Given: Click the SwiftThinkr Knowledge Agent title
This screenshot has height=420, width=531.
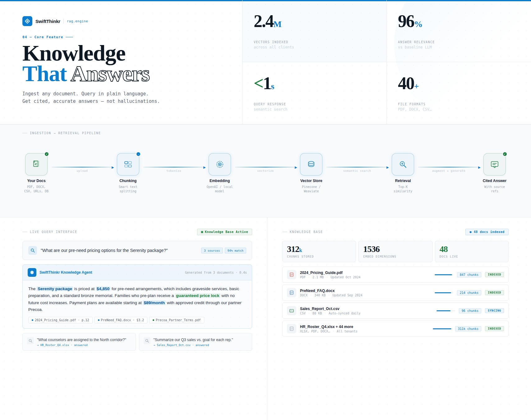Looking at the screenshot, I should click(66, 272).
